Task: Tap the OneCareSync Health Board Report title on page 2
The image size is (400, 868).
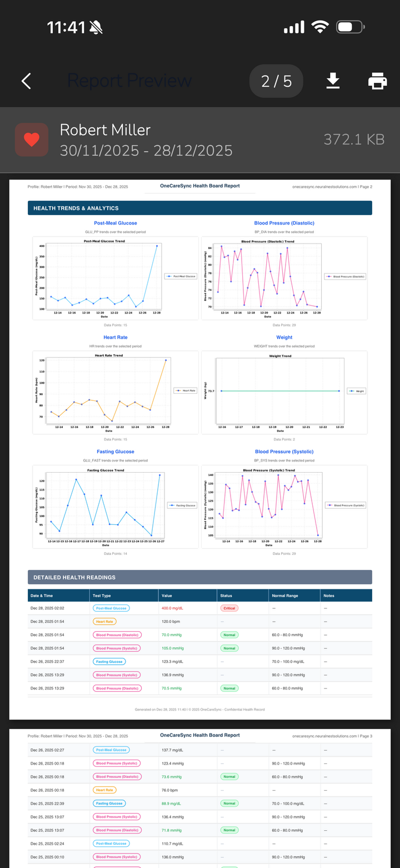Action: coord(200,186)
